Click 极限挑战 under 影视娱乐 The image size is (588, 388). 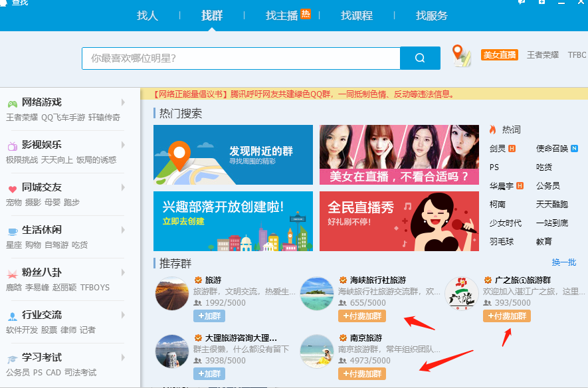click(22, 160)
